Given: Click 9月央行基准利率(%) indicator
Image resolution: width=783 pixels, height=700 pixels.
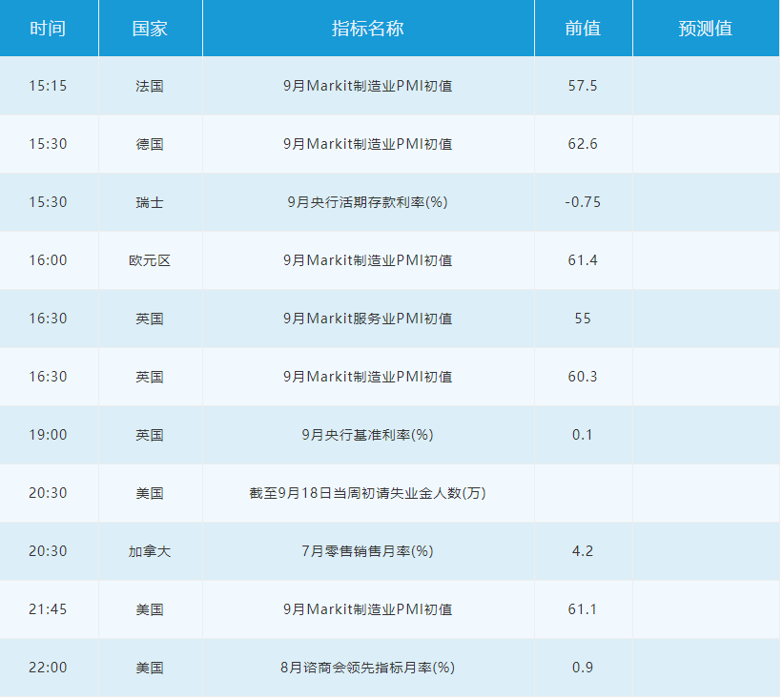Looking at the screenshot, I should (368, 435).
